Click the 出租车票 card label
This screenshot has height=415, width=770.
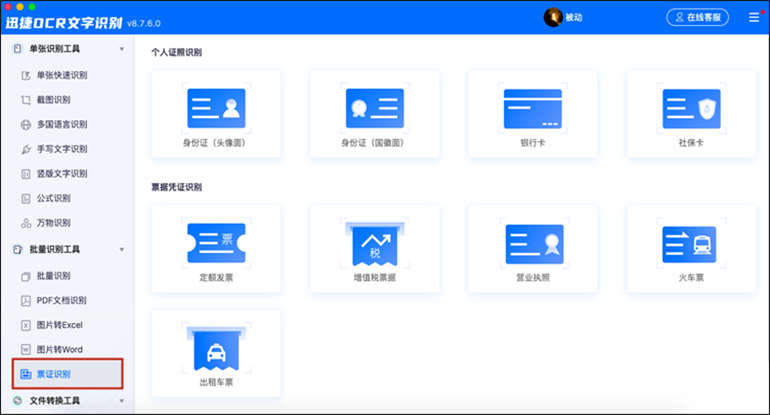click(x=216, y=383)
